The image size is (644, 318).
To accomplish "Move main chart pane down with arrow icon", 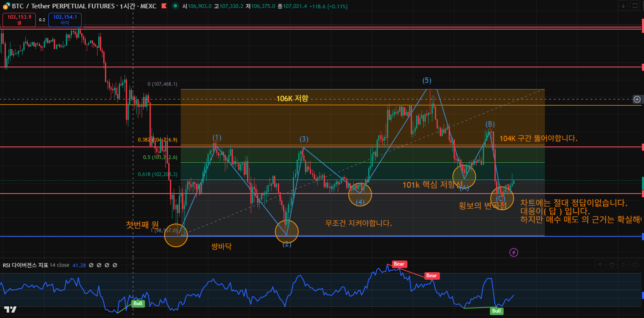I will 623,5.
